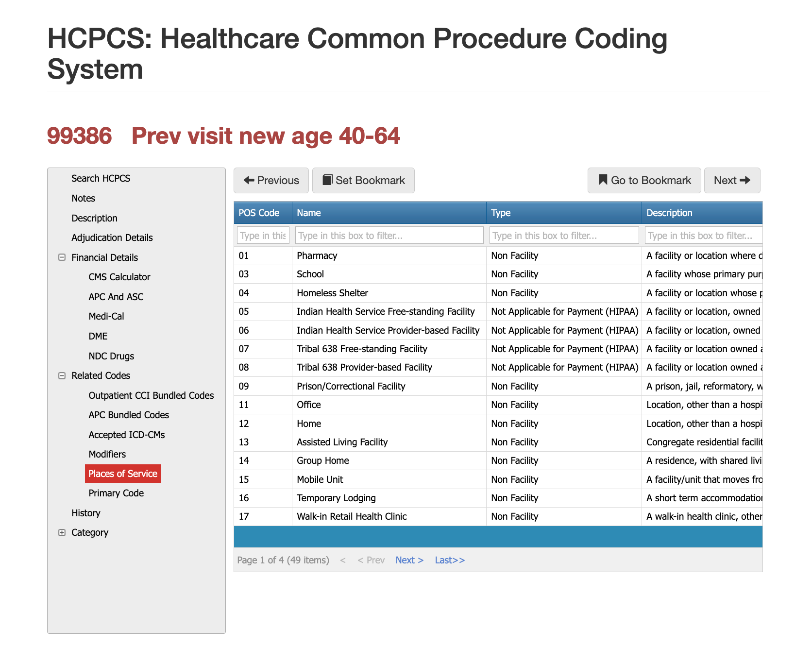Image resolution: width=812 pixels, height=645 pixels.
Task: Jump to the last page via Last>>
Action: tap(449, 560)
